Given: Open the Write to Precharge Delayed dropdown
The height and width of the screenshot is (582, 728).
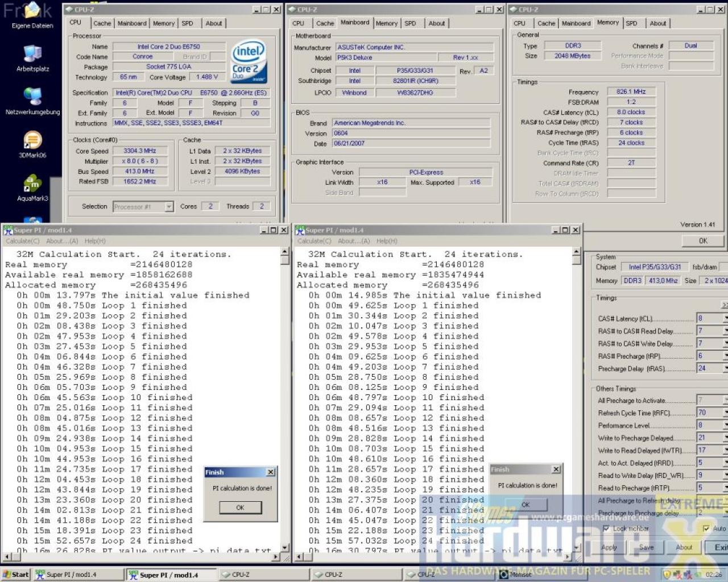Looking at the screenshot, I should [x=726, y=438].
